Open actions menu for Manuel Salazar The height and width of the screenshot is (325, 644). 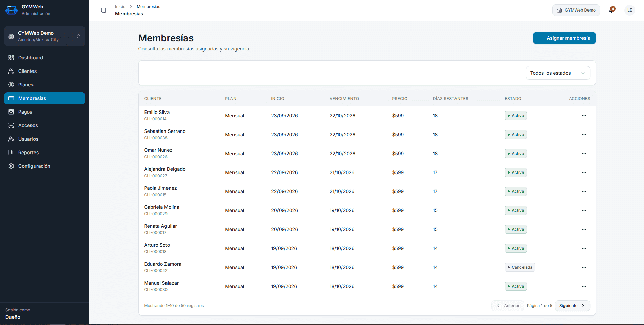tap(584, 286)
